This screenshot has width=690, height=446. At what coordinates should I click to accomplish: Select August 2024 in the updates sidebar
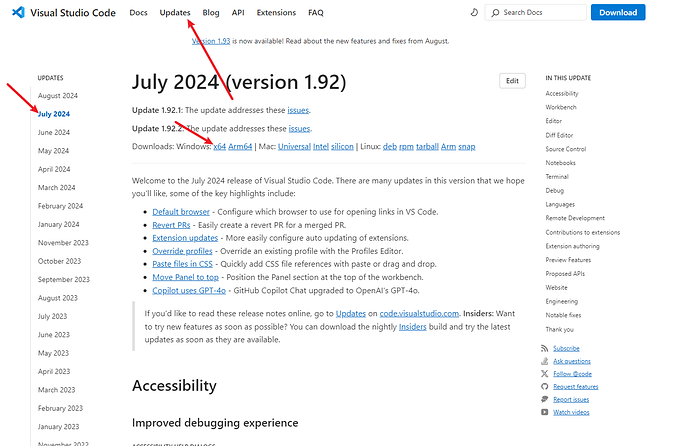pos(57,96)
